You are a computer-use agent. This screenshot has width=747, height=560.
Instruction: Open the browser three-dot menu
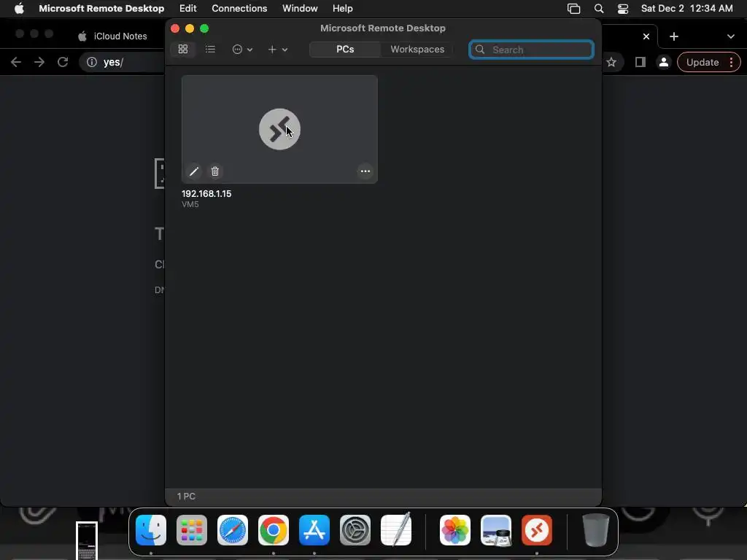pyautogui.click(x=731, y=63)
